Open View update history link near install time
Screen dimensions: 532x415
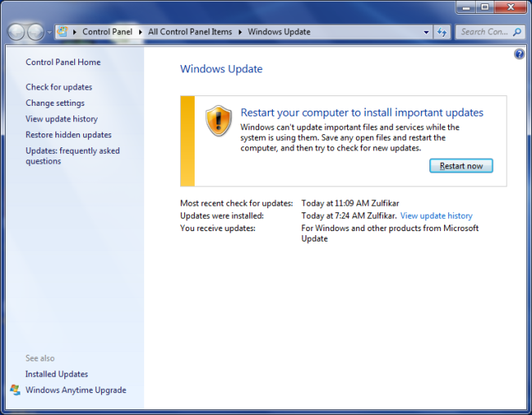coord(437,216)
